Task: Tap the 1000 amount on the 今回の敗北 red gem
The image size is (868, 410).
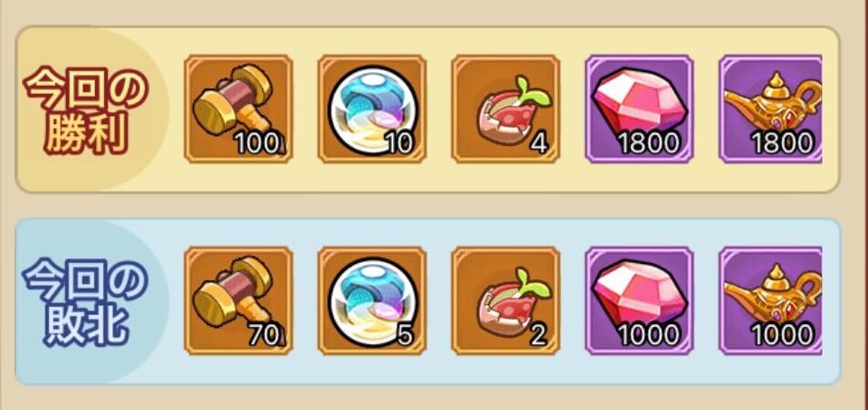Action: click(648, 335)
